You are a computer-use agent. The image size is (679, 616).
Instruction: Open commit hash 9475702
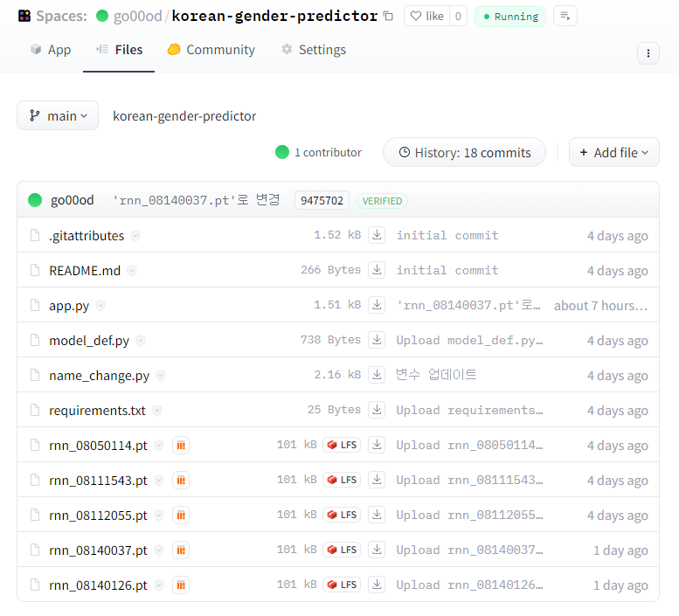pos(322,200)
